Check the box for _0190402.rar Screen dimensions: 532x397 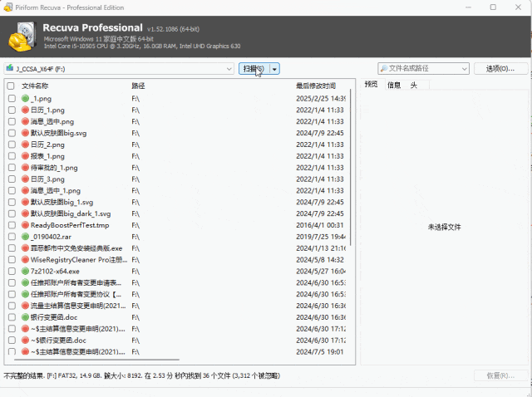[x=12, y=237]
